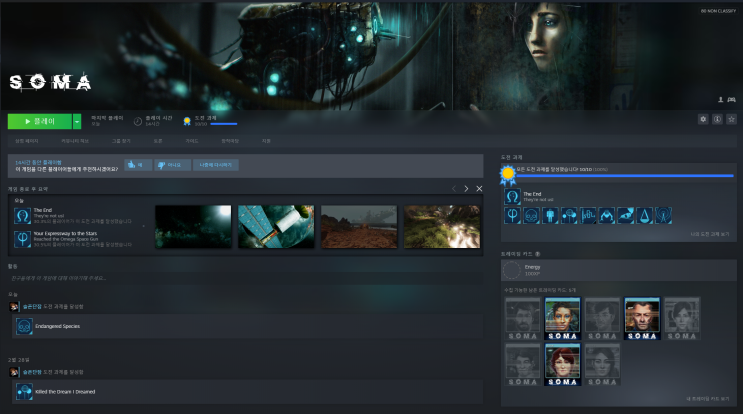Select the skull achievement icon in the side panel
Image resolution: width=743 pixels, height=414 pixels.
pos(531,216)
